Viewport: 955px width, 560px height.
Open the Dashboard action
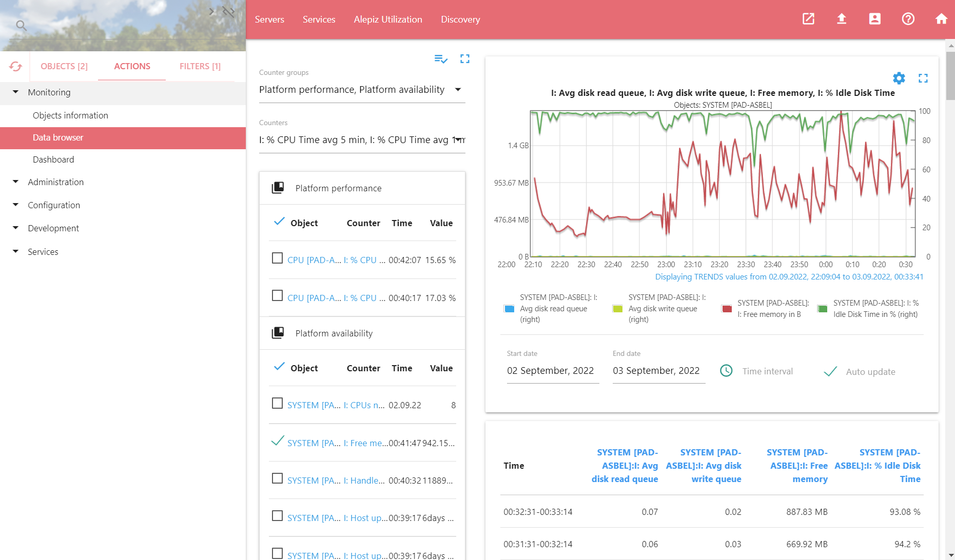(53, 159)
